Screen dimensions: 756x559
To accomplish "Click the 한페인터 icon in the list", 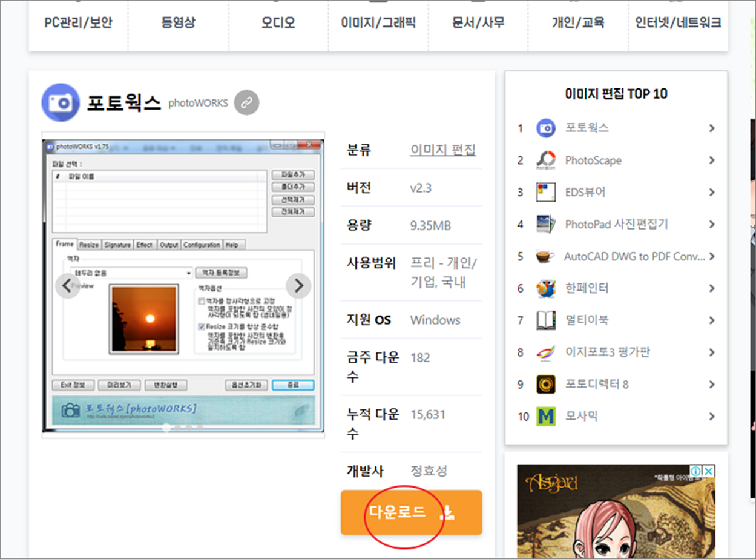I will tap(546, 288).
